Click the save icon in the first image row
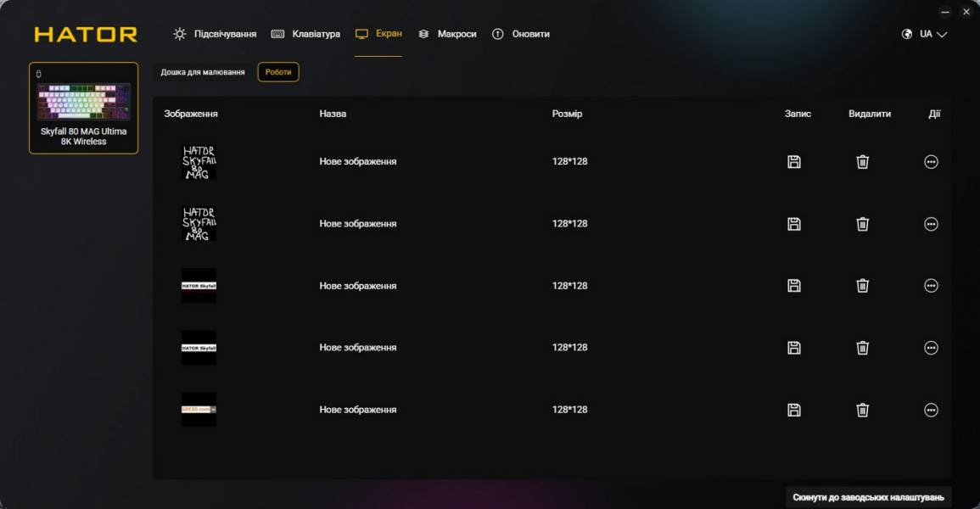Viewport: 980px width, 509px height. [794, 162]
